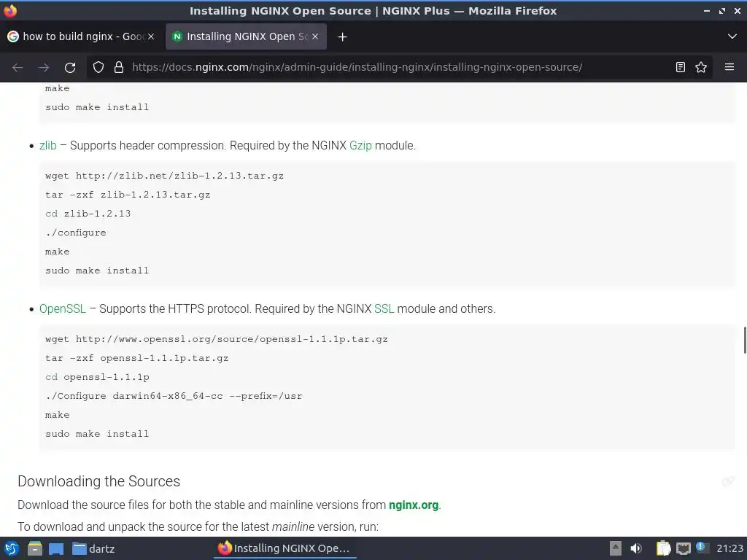Minimize the Firefox window
The width and height of the screenshot is (747, 560).
tap(707, 10)
